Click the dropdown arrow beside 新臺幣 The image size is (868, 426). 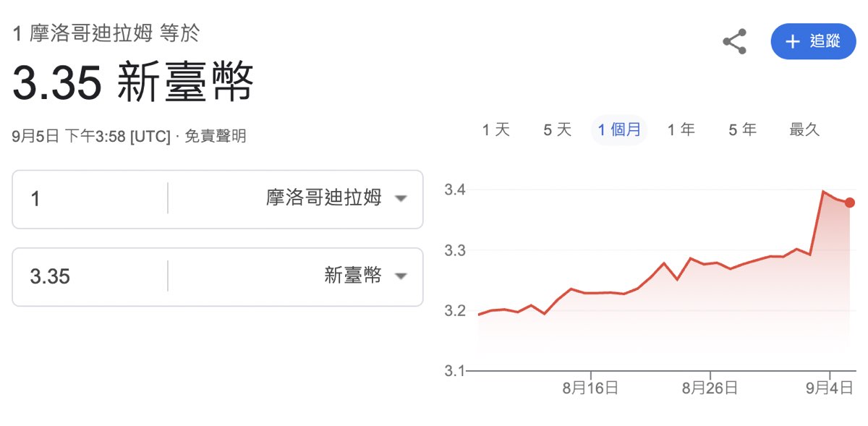coord(401,276)
